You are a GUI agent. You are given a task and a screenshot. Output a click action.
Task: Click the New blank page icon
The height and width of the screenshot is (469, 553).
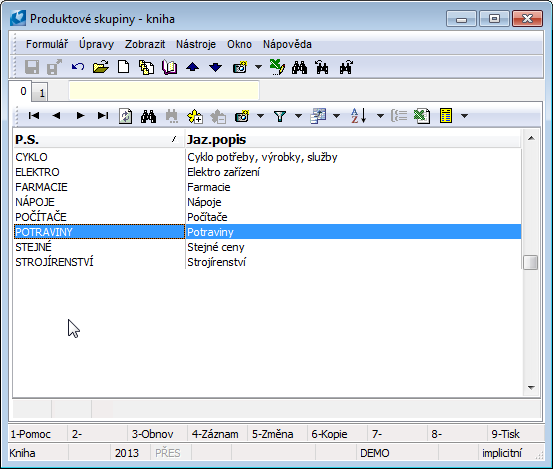click(123, 67)
